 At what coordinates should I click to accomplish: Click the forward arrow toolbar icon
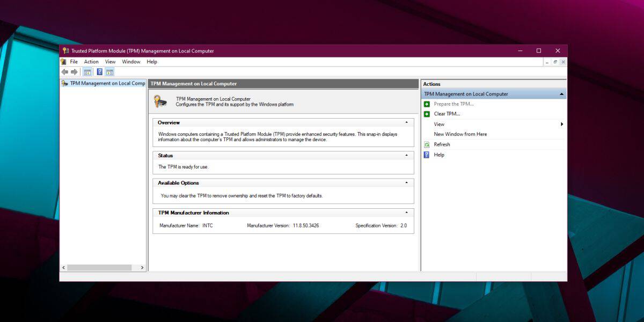coord(75,72)
